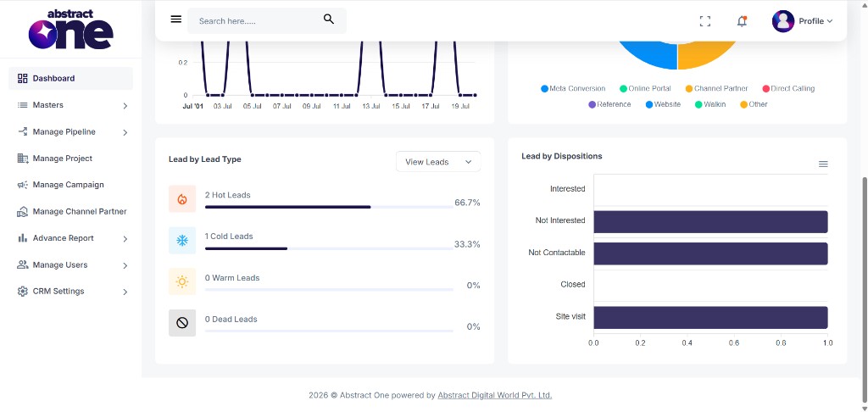This screenshot has height=412, width=868.
Task: Open Abstract Digital World Pvt. Ltd. link
Action: 495,395
